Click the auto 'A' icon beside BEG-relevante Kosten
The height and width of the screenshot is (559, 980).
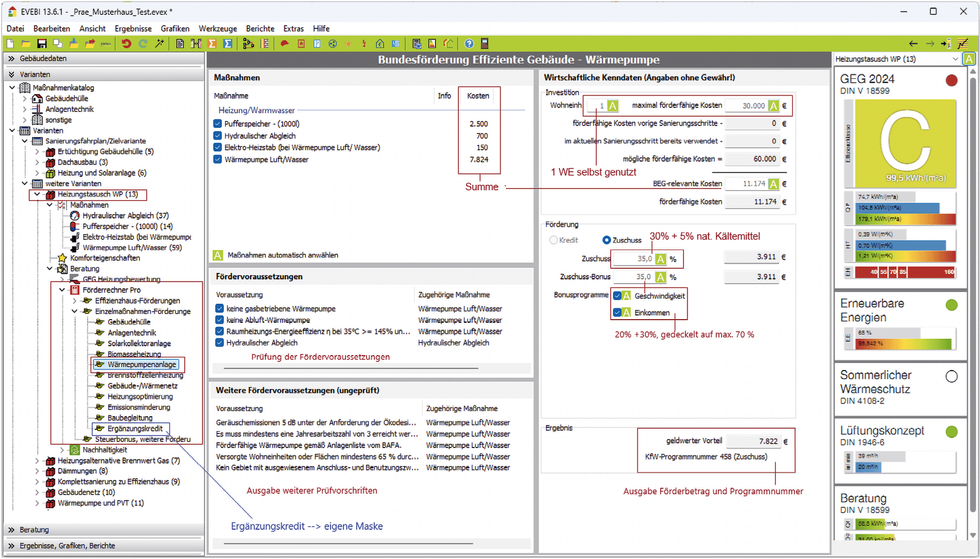pos(773,184)
